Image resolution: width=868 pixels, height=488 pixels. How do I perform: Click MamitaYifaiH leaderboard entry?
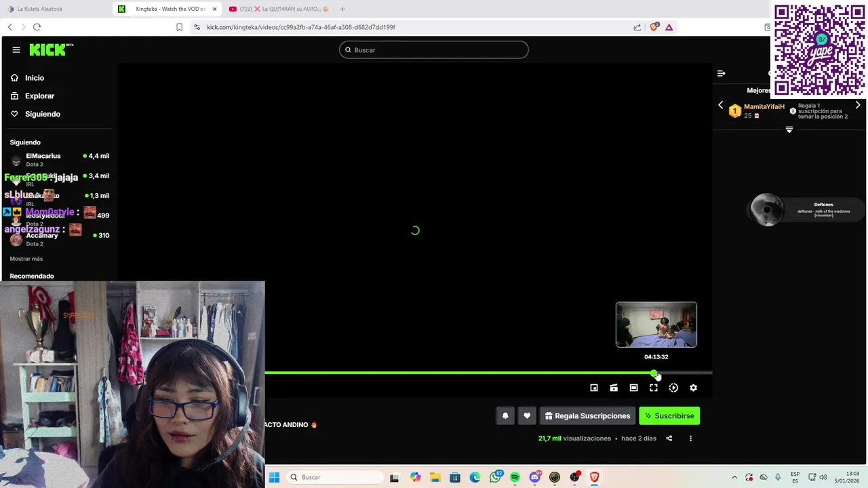[x=756, y=111]
